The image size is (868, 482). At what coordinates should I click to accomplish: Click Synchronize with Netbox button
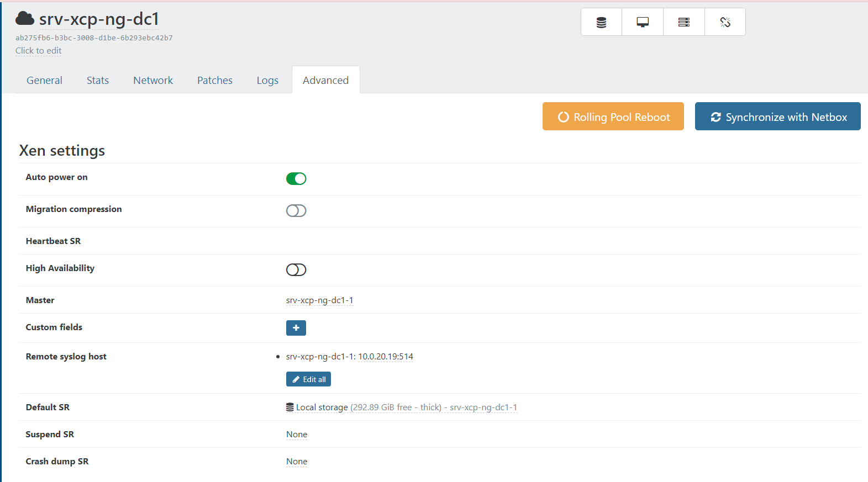coord(777,116)
